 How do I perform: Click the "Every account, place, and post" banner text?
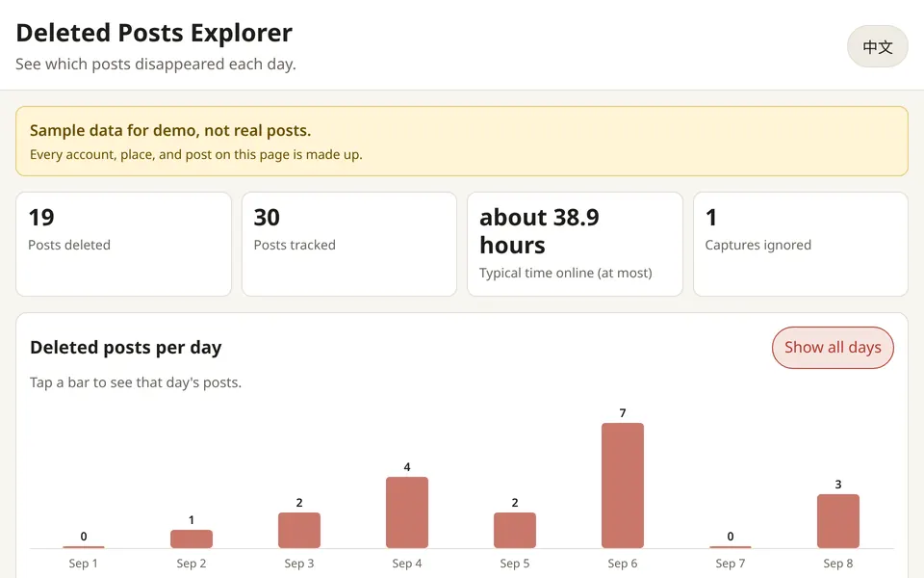pyautogui.click(x=195, y=154)
